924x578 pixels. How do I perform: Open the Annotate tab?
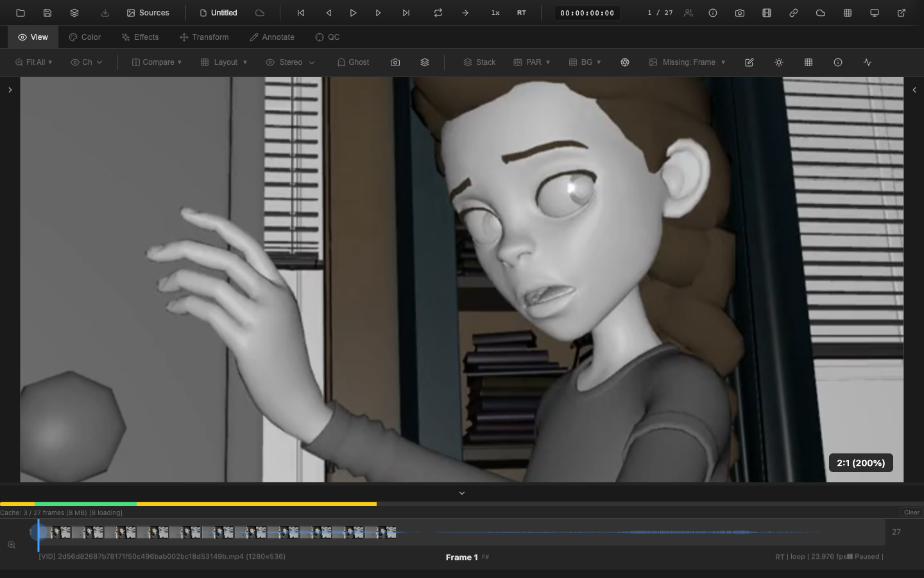(271, 37)
